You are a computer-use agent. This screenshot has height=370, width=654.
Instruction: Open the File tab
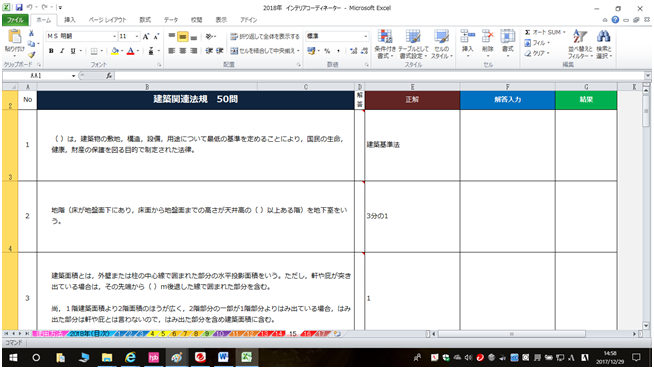(x=15, y=20)
